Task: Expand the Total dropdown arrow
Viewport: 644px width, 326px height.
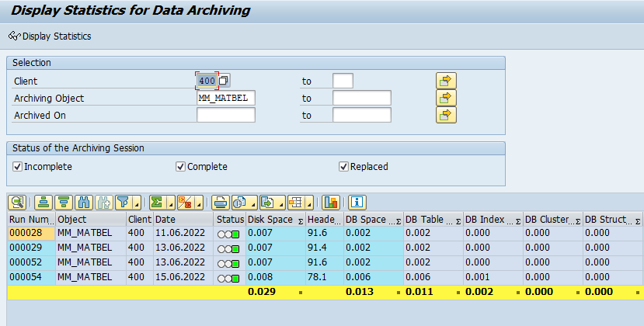Action: tap(171, 203)
